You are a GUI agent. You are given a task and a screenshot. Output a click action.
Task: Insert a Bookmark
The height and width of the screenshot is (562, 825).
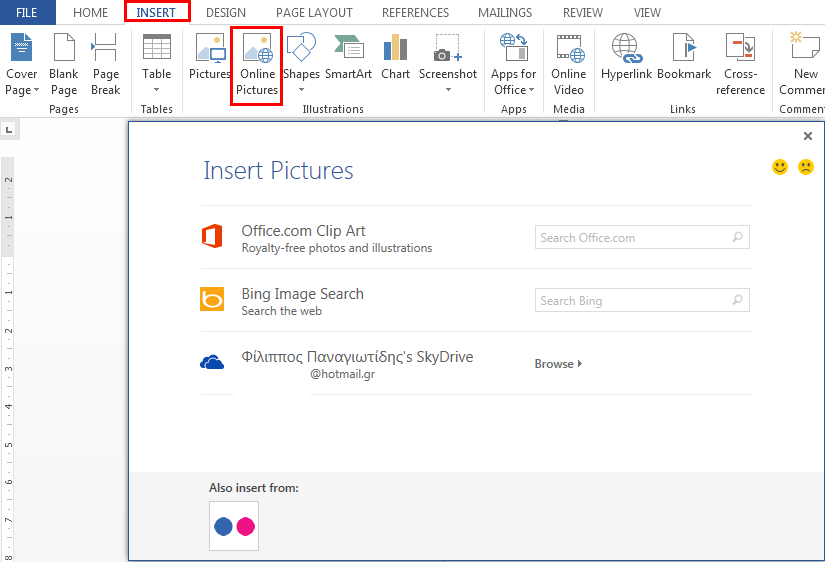pyautogui.click(x=684, y=57)
